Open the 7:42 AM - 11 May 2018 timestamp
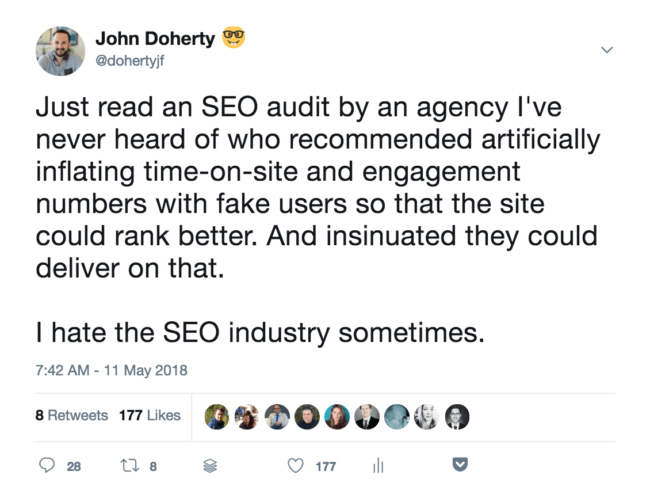Viewport: 650px width, 494px height. pyautogui.click(x=112, y=370)
